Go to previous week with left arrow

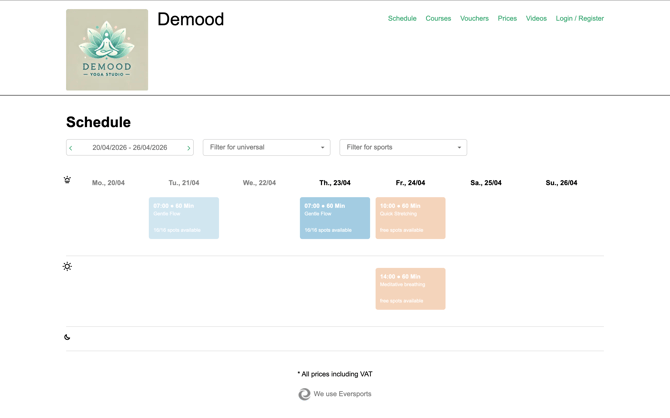[x=71, y=148]
